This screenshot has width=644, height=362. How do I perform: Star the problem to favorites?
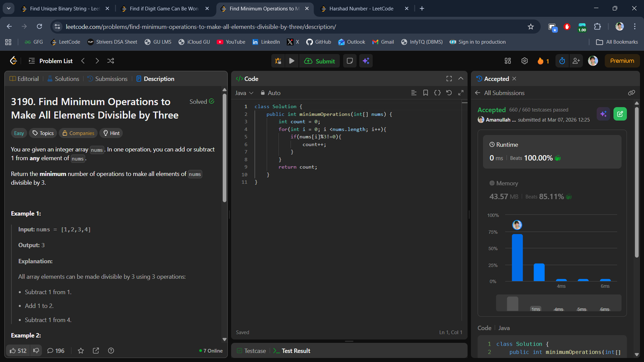tap(81, 351)
